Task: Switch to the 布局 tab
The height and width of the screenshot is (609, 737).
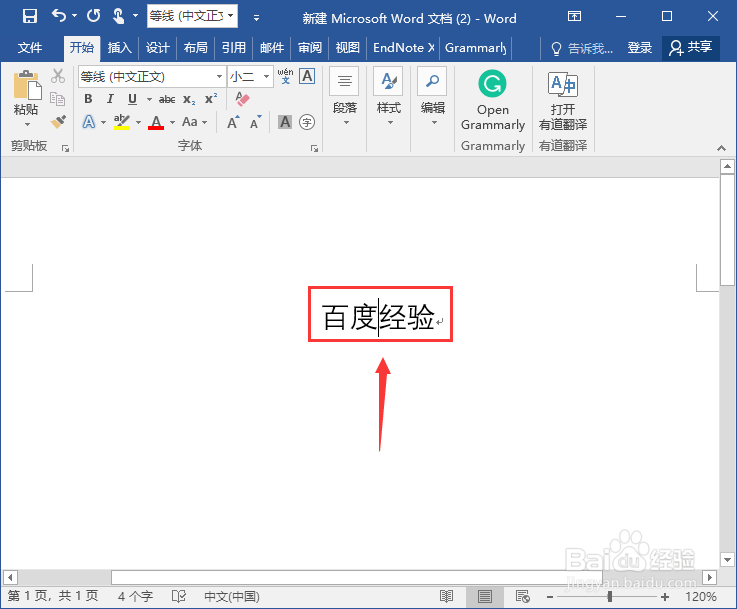Action: tap(196, 48)
